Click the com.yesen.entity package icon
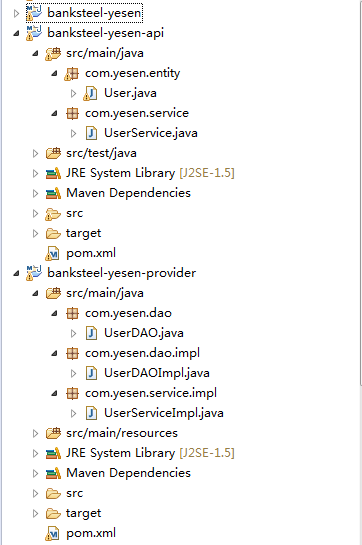Viewport: 362px width, 545px height. (72, 74)
